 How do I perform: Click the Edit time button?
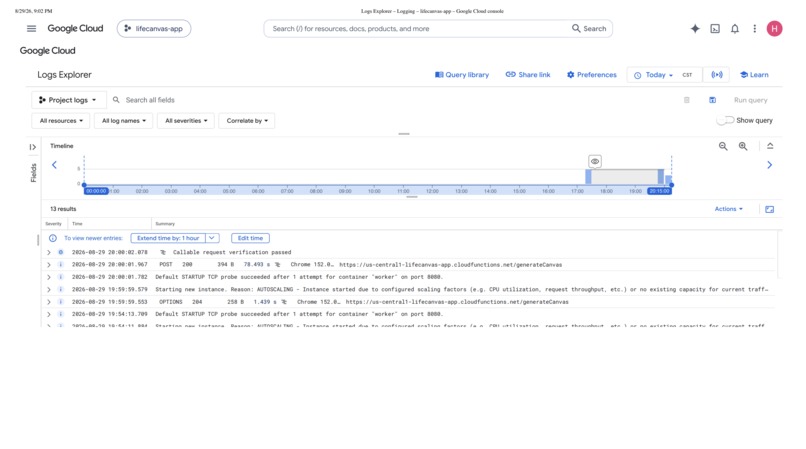(x=250, y=238)
